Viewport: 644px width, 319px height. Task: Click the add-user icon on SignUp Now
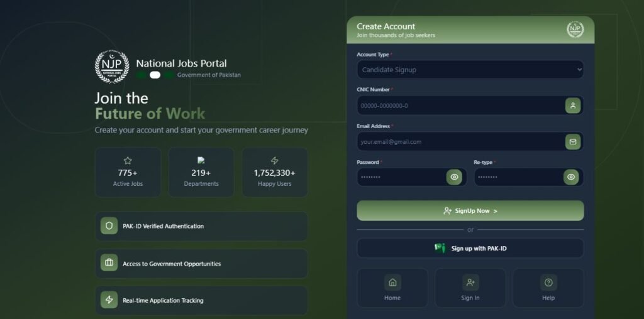447,211
